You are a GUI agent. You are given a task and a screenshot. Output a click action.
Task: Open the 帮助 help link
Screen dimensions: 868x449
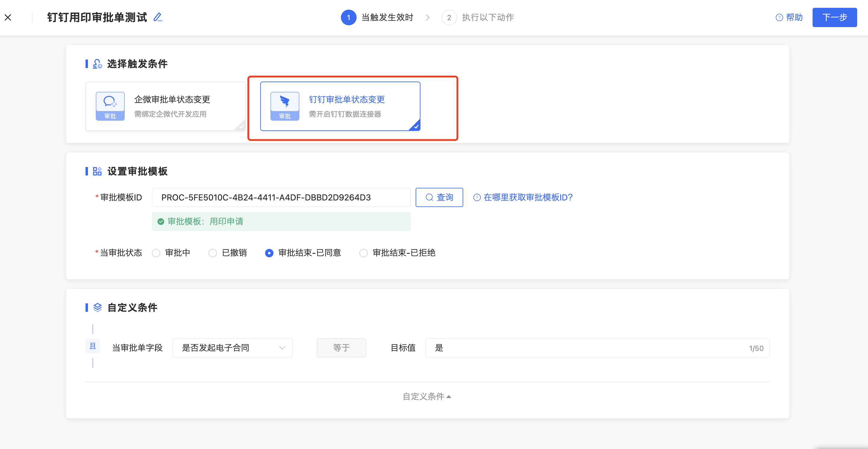[789, 17]
